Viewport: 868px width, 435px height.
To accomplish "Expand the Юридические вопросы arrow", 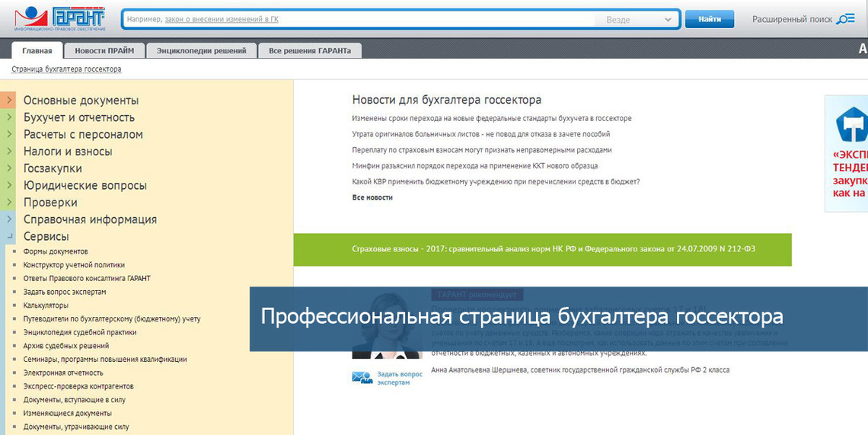I will [x=9, y=185].
